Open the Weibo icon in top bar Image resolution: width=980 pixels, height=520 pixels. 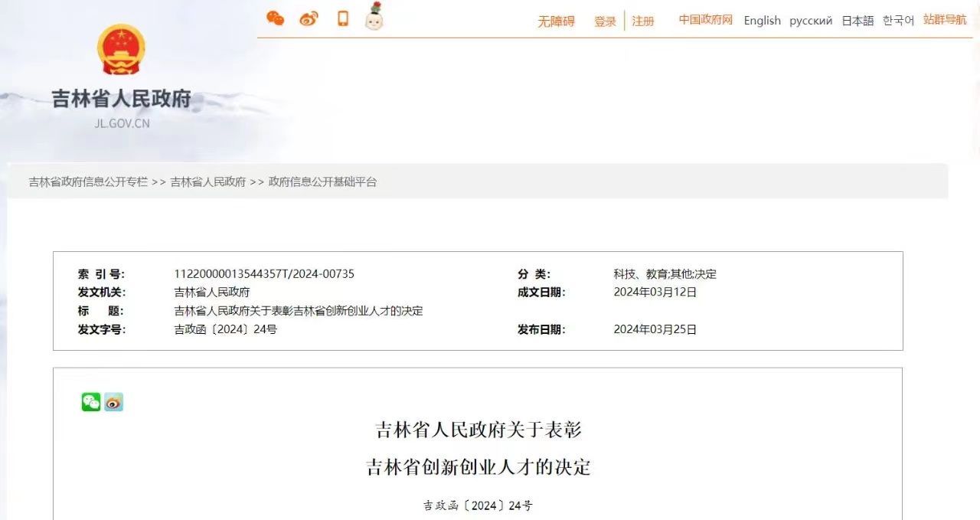click(x=309, y=19)
